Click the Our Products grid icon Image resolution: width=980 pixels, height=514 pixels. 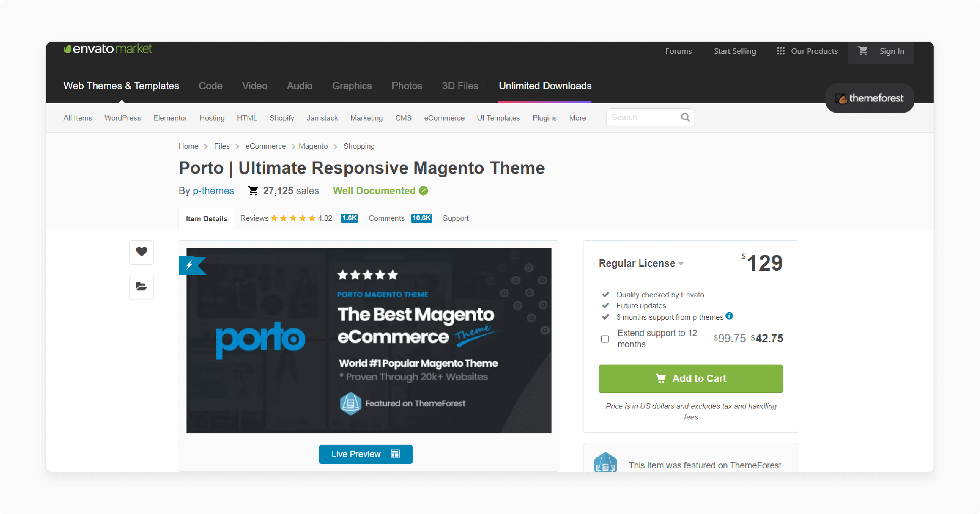pos(781,51)
